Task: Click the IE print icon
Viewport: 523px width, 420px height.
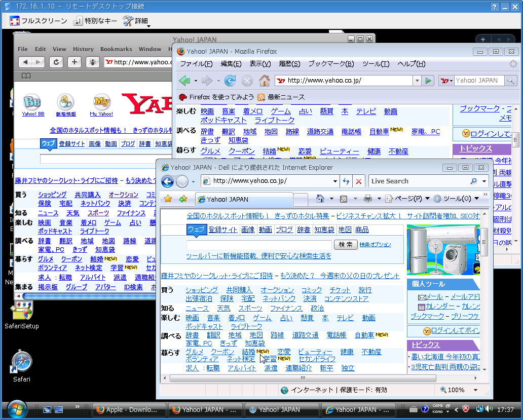Action: coord(368,199)
